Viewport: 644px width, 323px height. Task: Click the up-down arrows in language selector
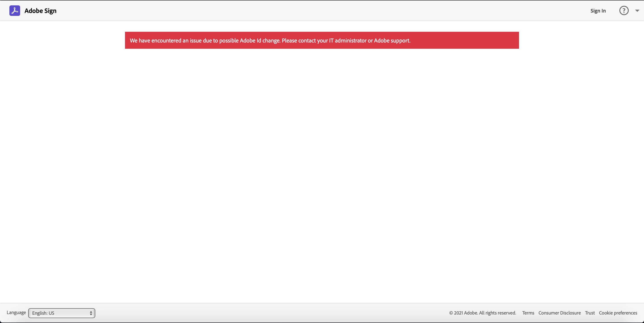(x=91, y=313)
